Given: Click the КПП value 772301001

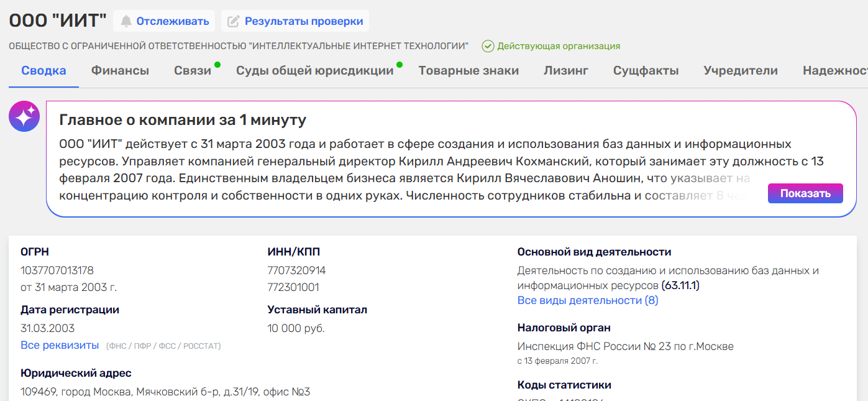Looking at the screenshot, I should click(293, 287).
